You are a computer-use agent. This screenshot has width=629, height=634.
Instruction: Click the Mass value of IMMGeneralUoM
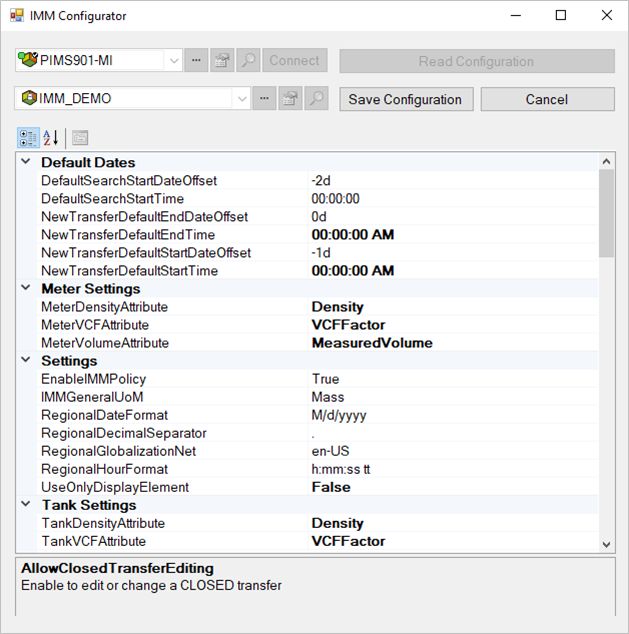click(328, 397)
